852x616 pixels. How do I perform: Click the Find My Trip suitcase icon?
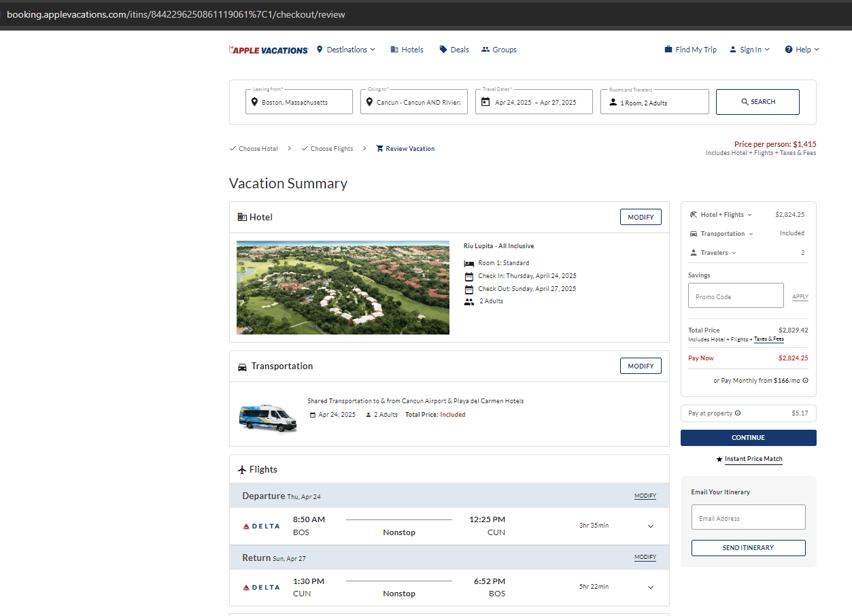[x=668, y=50]
